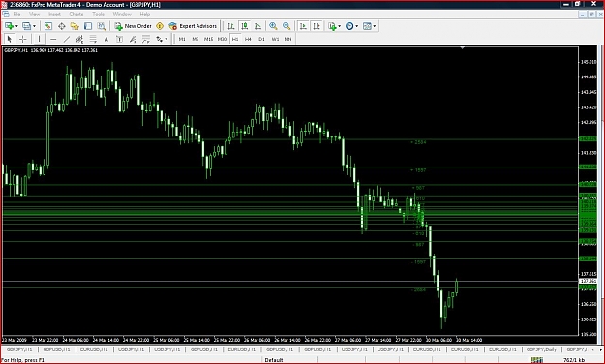This screenshot has width=605, height=364.
Task: Click the chart shift triangle marker
Action: [463, 48]
